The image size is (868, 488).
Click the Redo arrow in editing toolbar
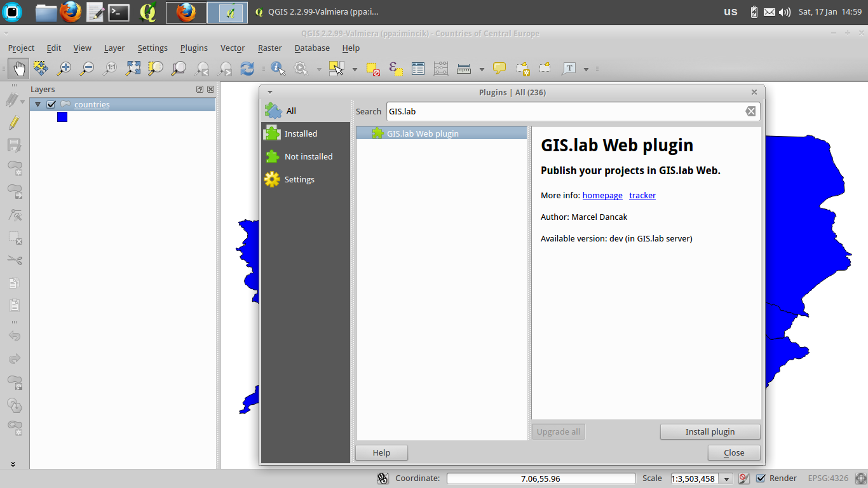point(15,359)
